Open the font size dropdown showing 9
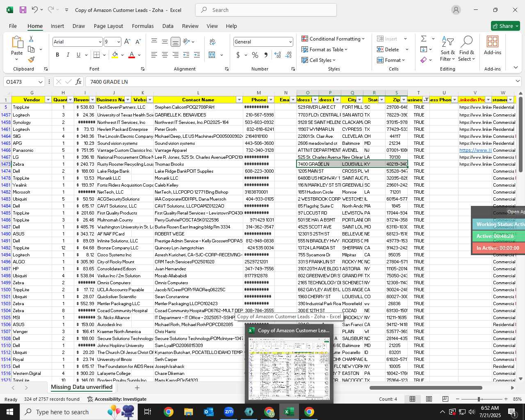Viewport: 525px width, 420px height. [x=119, y=42]
